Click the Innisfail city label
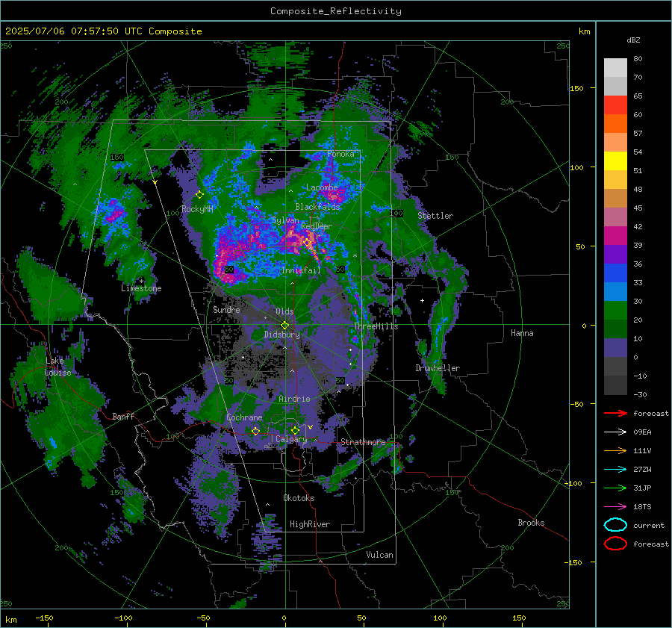The image size is (672, 628). click(301, 270)
